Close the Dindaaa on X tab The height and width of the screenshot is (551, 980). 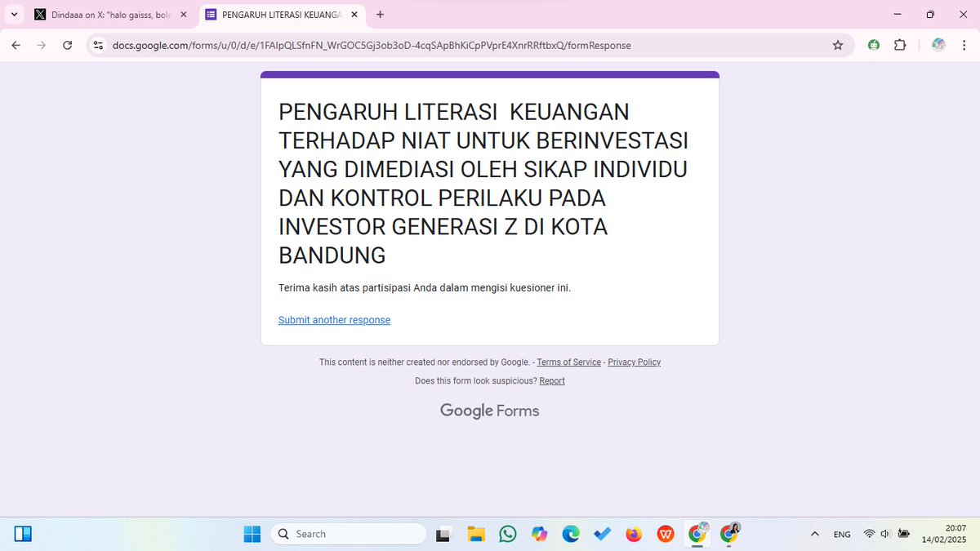point(183,15)
